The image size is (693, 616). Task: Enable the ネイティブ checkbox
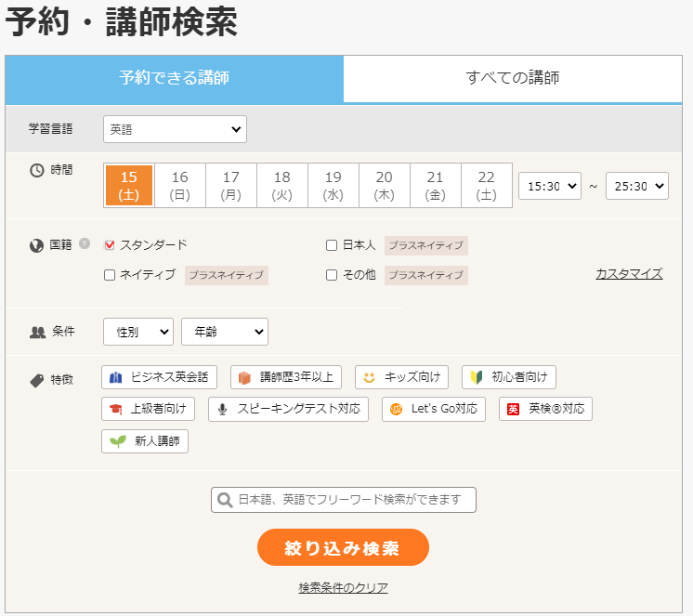110,275
